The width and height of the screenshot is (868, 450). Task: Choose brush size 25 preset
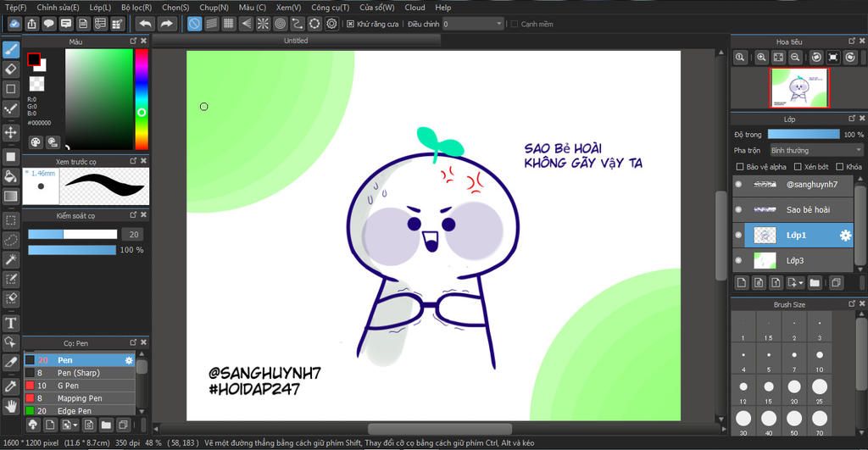(x=820, y=390)
